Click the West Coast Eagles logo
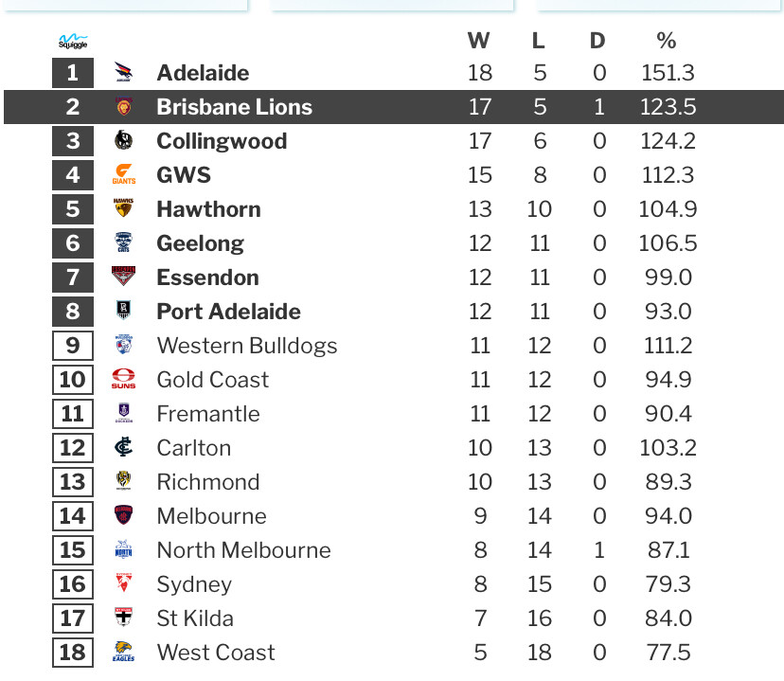The height and width of the screenshot is (681, 784). [123, 652]
